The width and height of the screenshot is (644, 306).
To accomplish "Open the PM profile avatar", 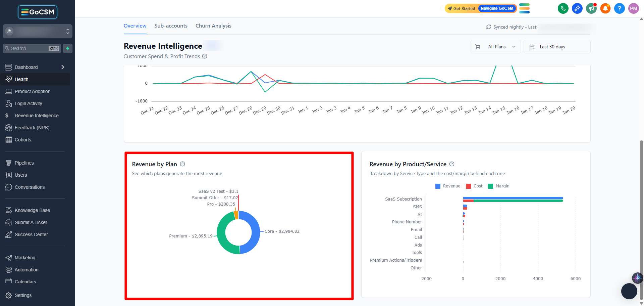I will [633, 8].
